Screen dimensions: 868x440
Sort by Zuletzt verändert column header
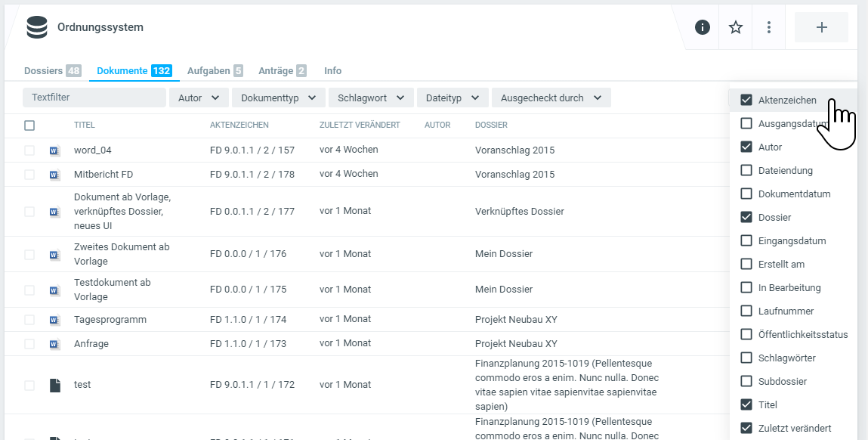[x=360, y=125]
